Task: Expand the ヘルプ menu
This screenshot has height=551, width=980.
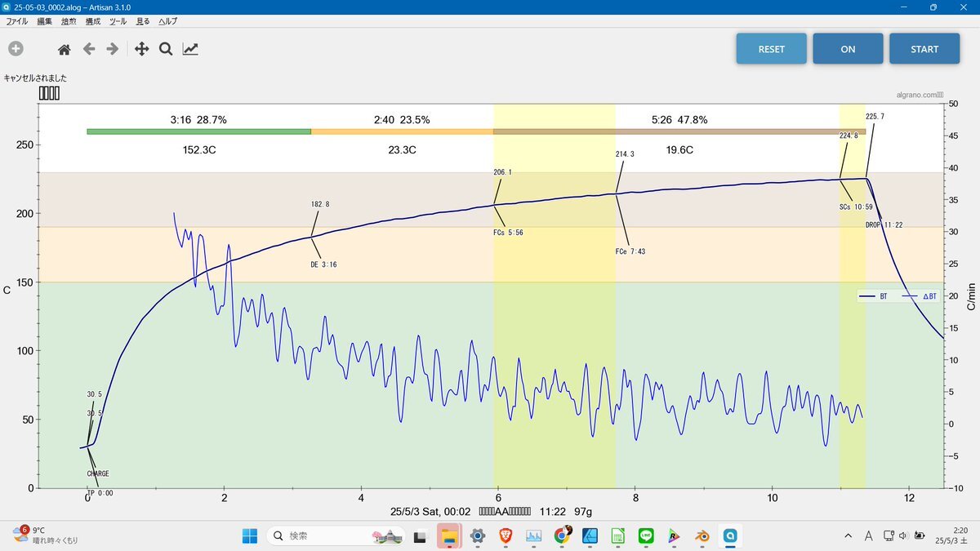Action: pyautogui.click(x=167, y=21)
